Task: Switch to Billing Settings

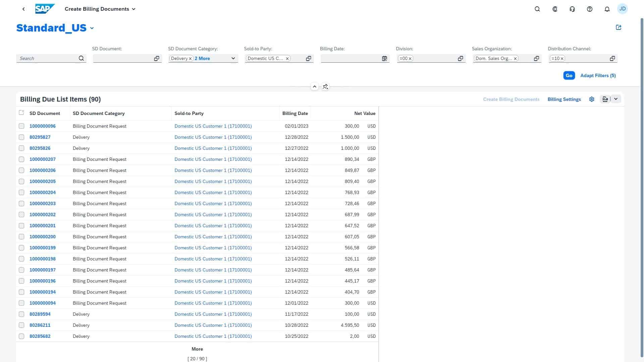Action: tap(564, 99)
